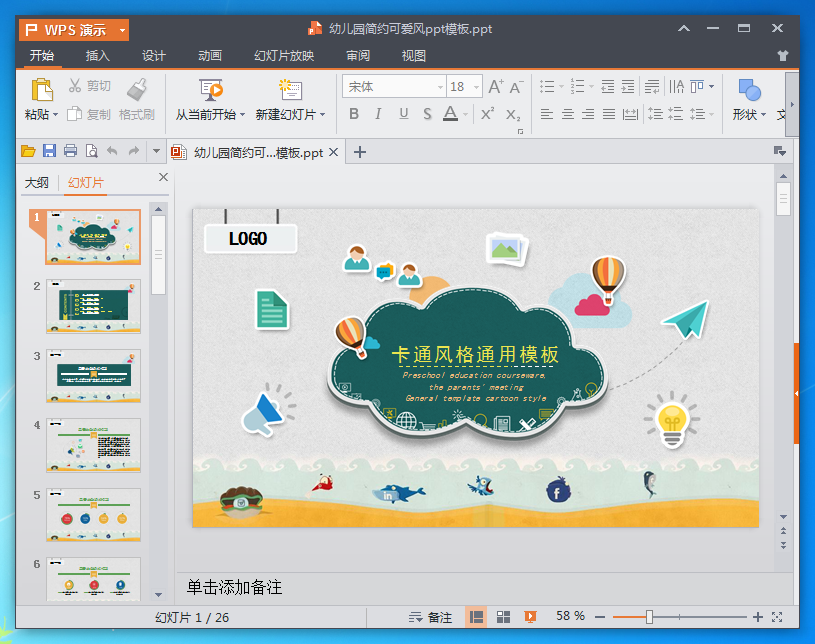The width and height of the screenshot is (815, 644).
Task: Select the Format Painter (格式刷) brush
Action: pos(137,89)
